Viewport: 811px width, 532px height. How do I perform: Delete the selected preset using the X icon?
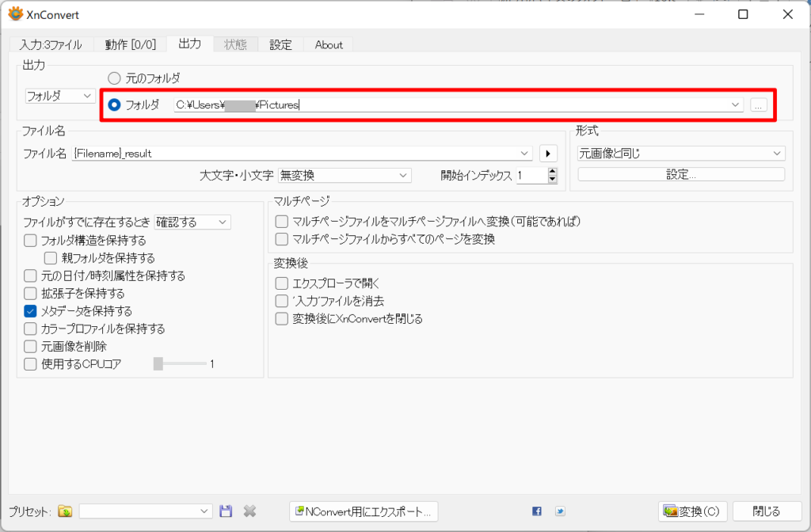click(x=249, y=511)
